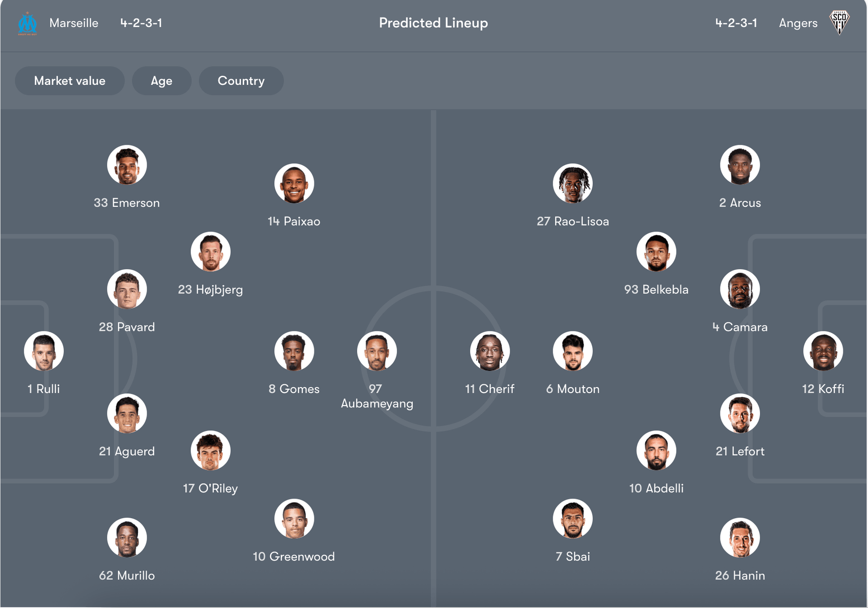Click the Predicted Lineup heading
This screenshot has width=868, height=608.
[x=433, y=23]
